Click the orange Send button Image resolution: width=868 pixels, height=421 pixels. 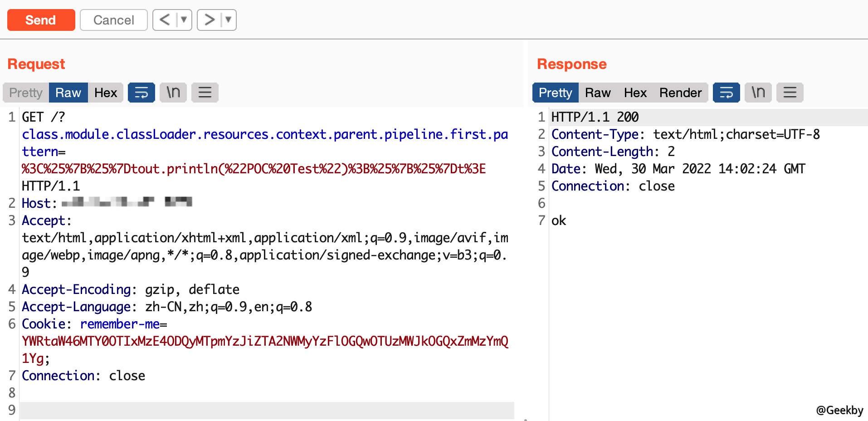tap(41, 20)
